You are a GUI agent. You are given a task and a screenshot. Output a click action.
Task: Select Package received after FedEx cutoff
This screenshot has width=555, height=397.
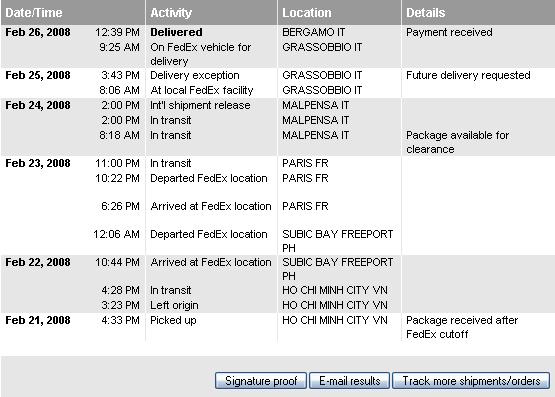(462, 327)
